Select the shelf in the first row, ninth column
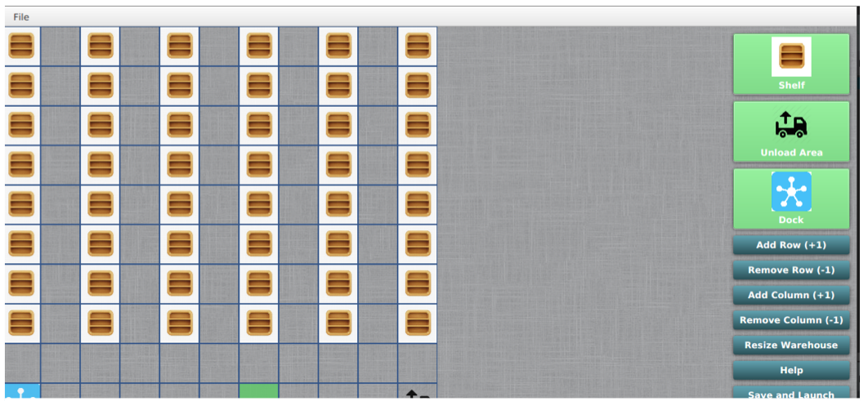 point(338,46)
